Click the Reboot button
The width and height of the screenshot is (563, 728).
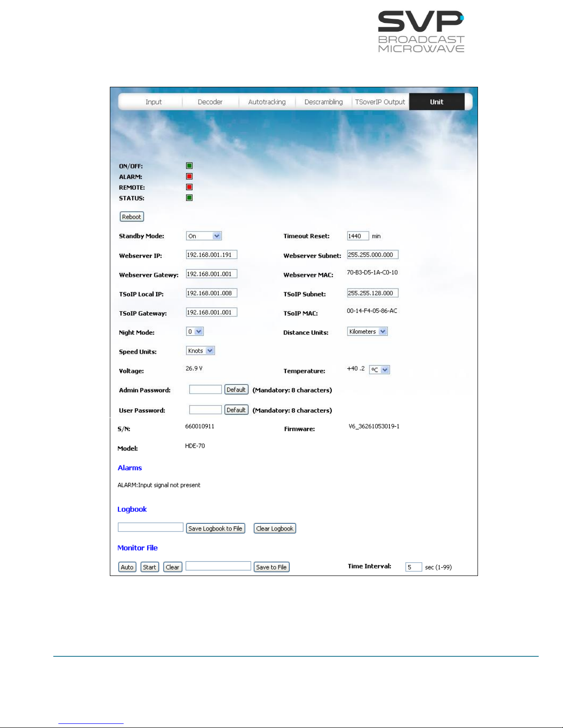pyautogui.click(x=132, y=217)
